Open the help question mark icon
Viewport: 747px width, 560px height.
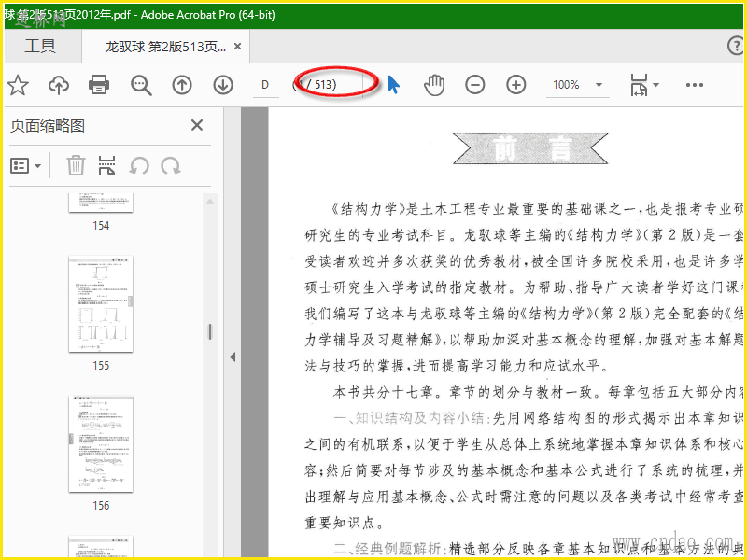tap(736, 46)
